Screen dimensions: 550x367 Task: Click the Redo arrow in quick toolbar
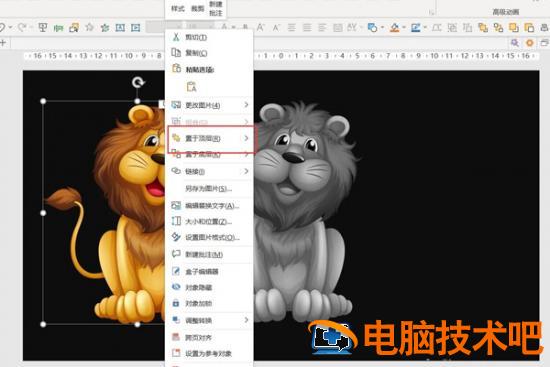(x=22, y=27)
